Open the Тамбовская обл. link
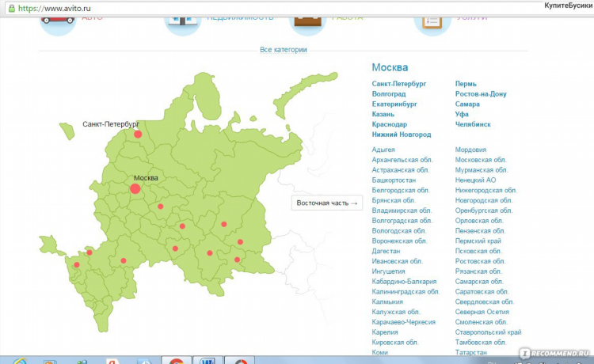The image size is (594, 364). (x=481, y=343)
